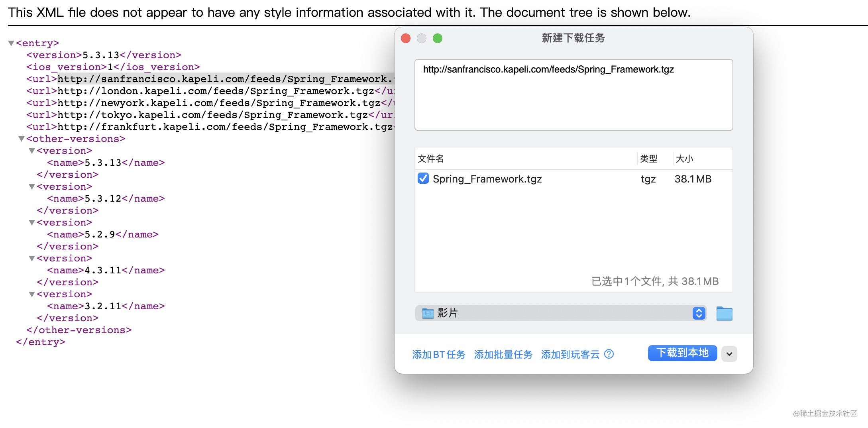Uncheck the Spring_Framework.tgz checkbox

[x=423, y=179]
